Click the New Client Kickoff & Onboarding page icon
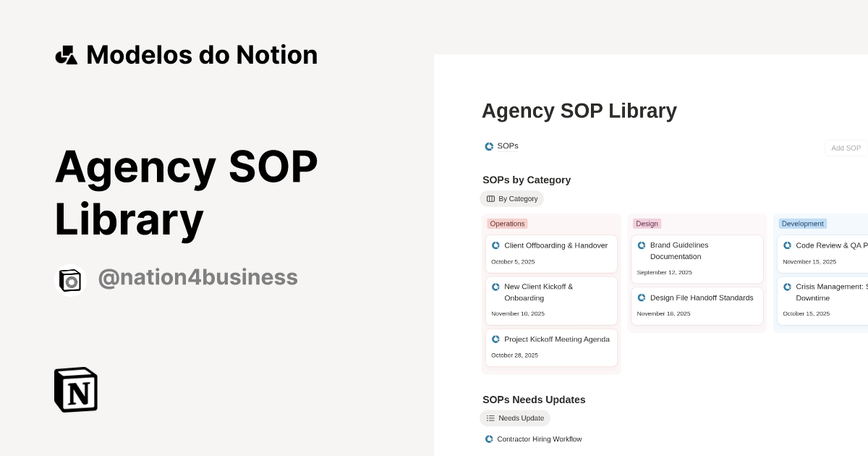The width and height of the screenshot is (868, 456). (x=496, y=287)
